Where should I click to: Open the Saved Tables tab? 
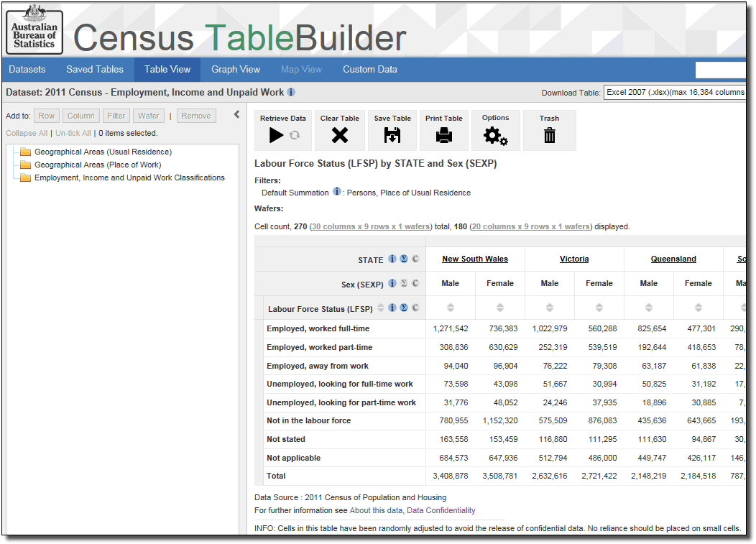coord(95,70)
